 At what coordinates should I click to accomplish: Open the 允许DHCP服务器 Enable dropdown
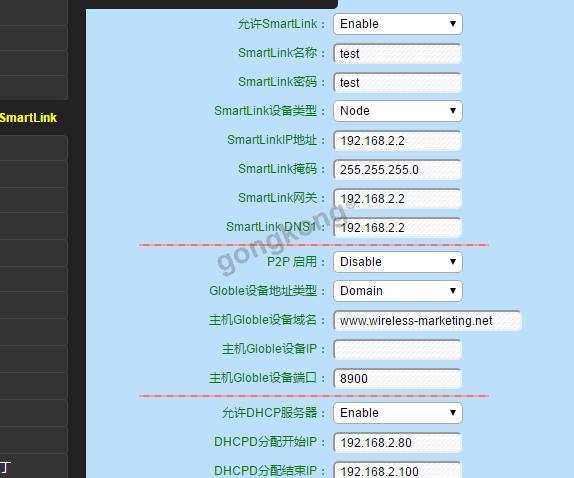tap(398, 413)
